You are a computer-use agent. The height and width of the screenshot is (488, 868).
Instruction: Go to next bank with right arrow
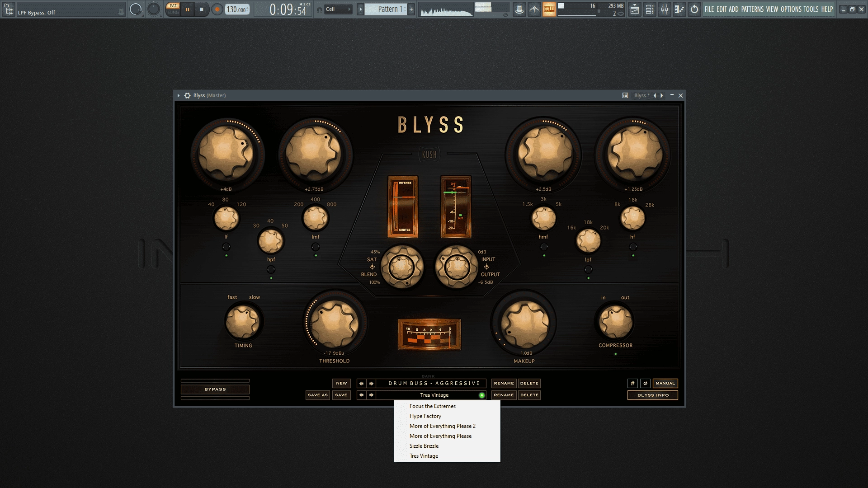[x=371, y=383]
